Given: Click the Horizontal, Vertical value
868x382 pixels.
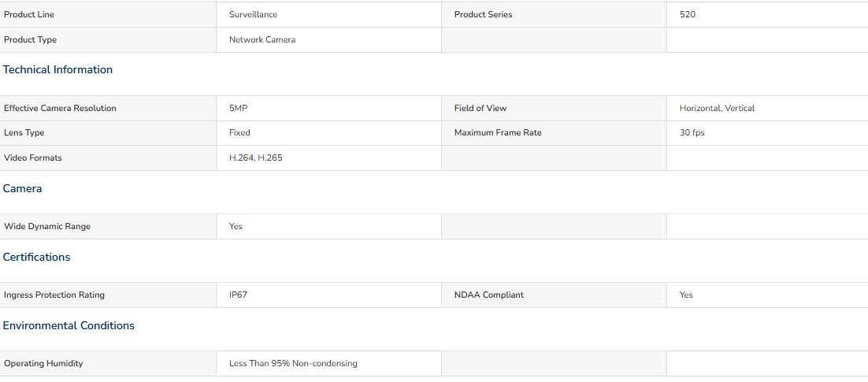Looking at the screenshot, I should tap(717, 108).
